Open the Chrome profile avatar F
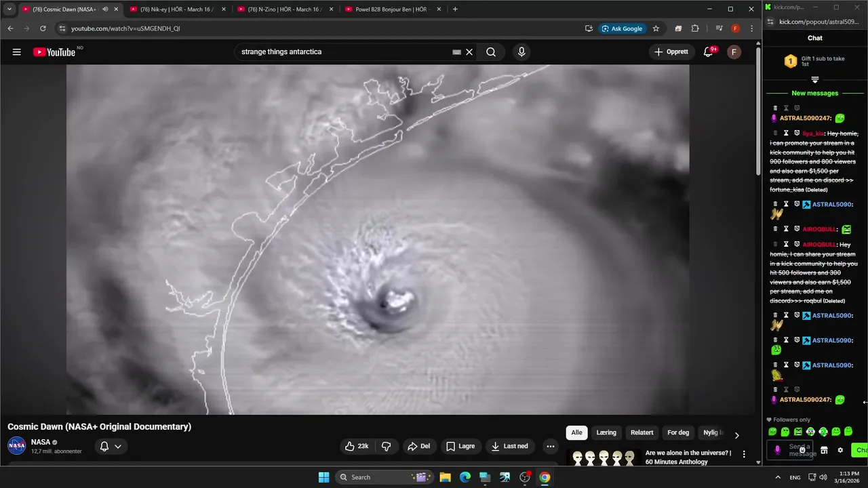Viewport: 868px width, 488px height. pyautogui.click(x=736, y=28)
